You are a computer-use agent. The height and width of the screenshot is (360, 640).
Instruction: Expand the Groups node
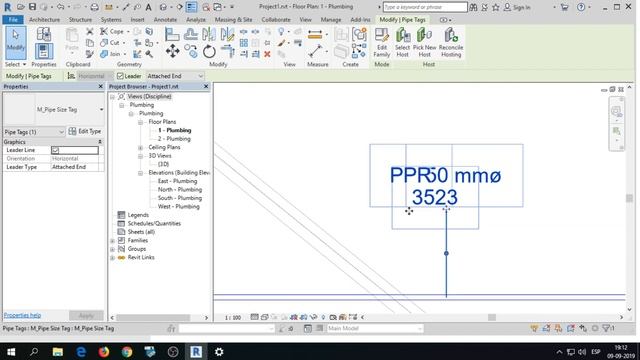[113, 249]
